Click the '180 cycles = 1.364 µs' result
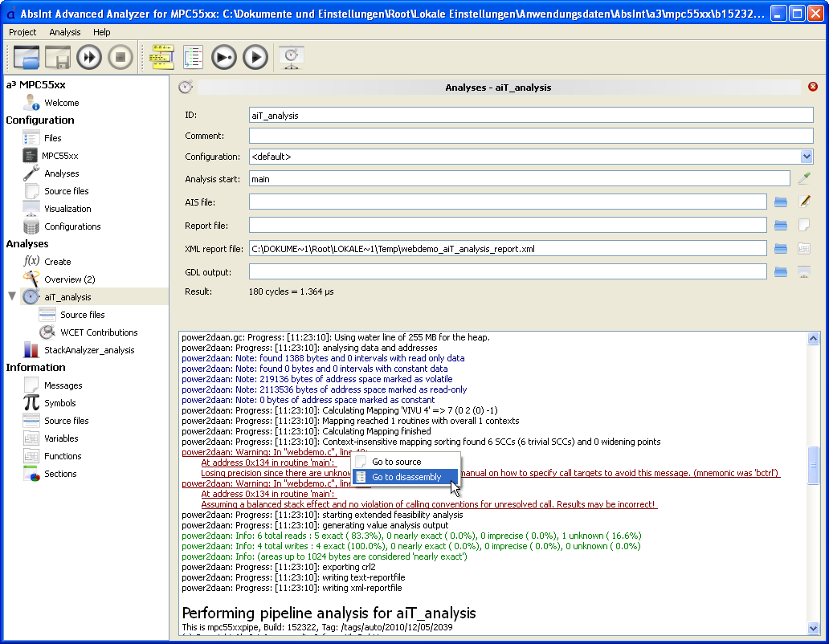The height and width of the screenshot is (644, 829). pyautogui.click(x=291, y=291)
